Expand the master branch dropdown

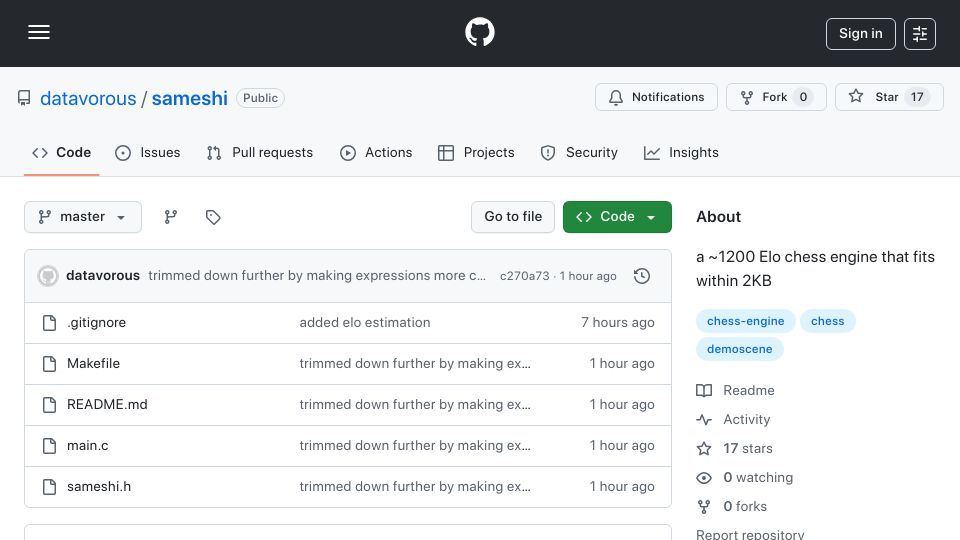point(83,217)
